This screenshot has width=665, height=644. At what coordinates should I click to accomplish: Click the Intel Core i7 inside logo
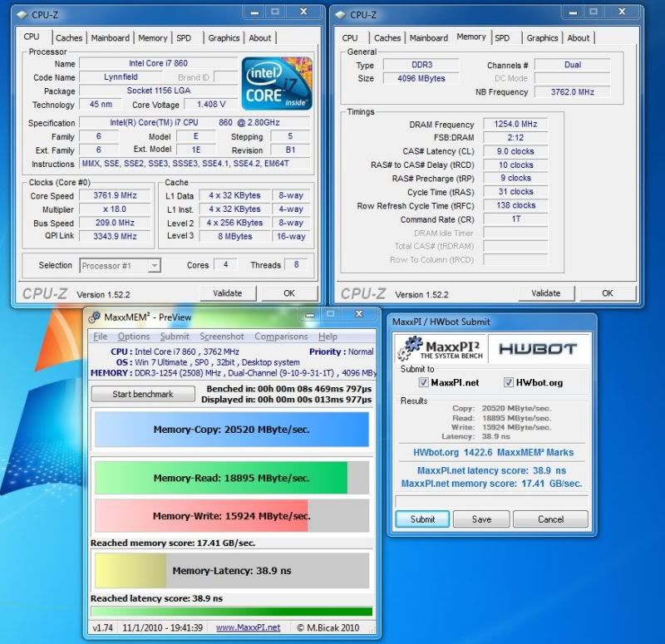277,84
